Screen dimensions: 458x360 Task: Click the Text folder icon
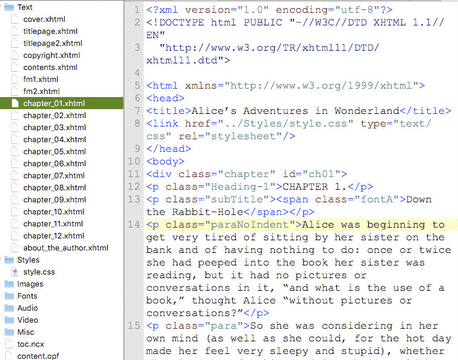click(x=9, y=7)
